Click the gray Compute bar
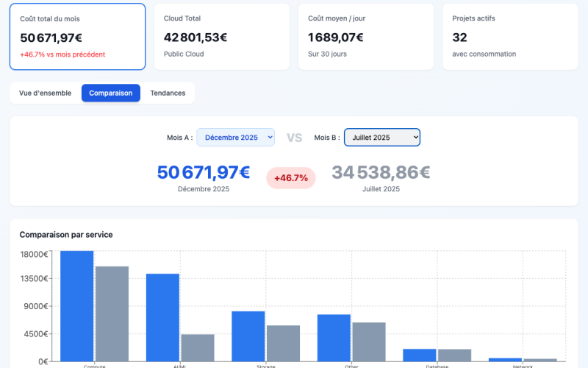Viewport: 588px width, 368px height. pos(112,314)
